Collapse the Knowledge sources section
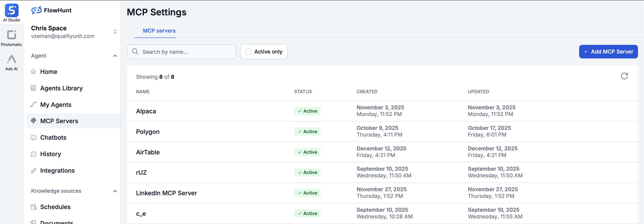The image size is (644, 224). (115, 191)
